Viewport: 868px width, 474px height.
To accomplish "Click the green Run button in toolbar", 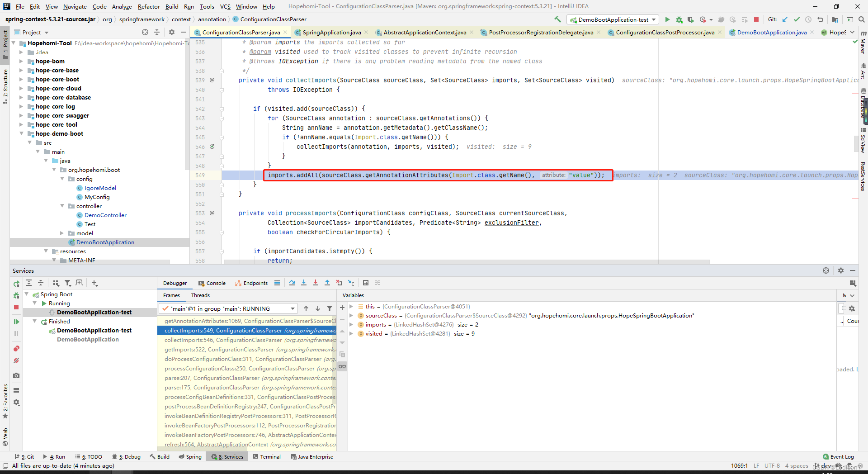I will (x=667, y=19).
